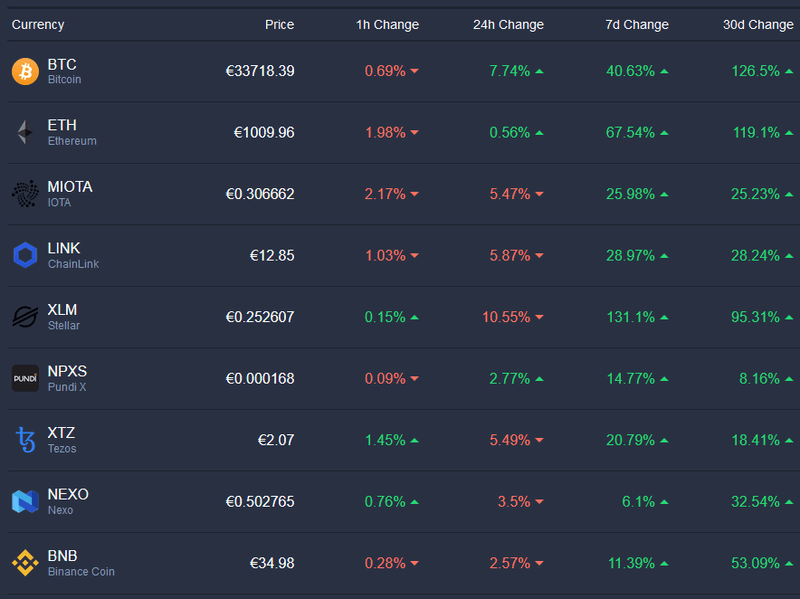Click BTC's 126.5% 30d change value
The image size is (800, 599).
pos(755,71)
